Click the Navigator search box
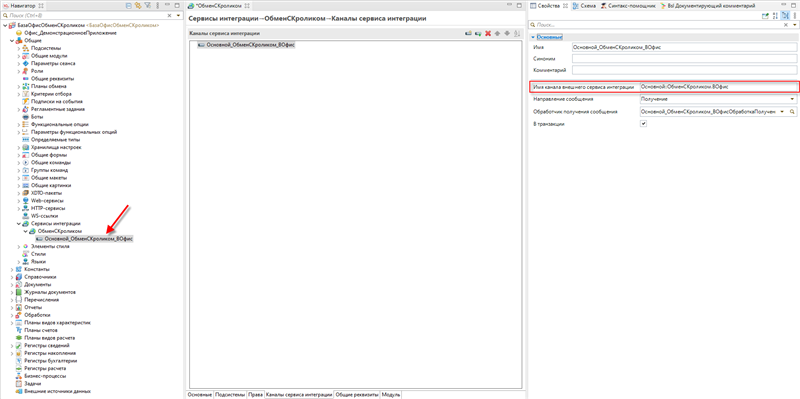 point(84,16)
